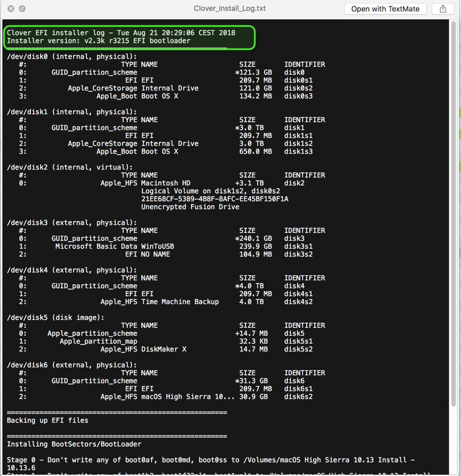Click the 650.0 MB size value

click(255, 151)
